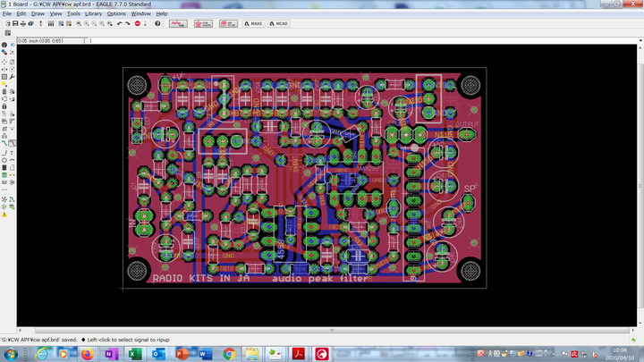
Task: Open the Options menu
Action: [x=116, y=14]
